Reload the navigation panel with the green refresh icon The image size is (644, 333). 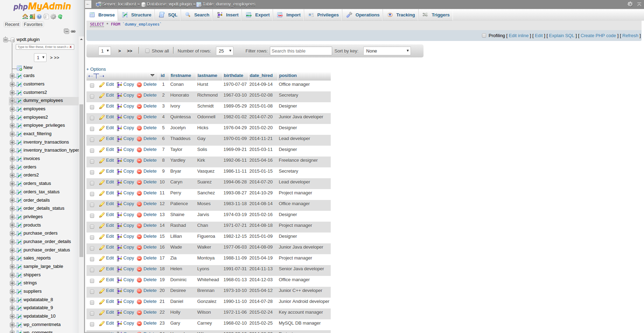[60, 16]
